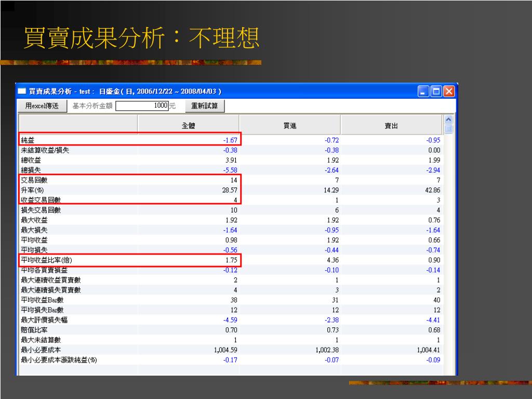Select the 賠償比率 row label
Image resolution: width=532 pixels, height=399 pixels.
pos(34,330)
